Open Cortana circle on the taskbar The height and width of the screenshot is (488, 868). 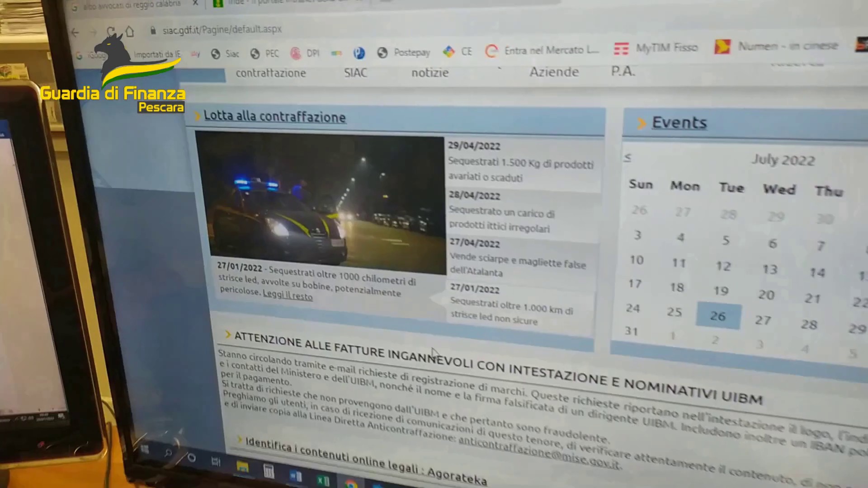pyautogui.click(x=191, y=458)
